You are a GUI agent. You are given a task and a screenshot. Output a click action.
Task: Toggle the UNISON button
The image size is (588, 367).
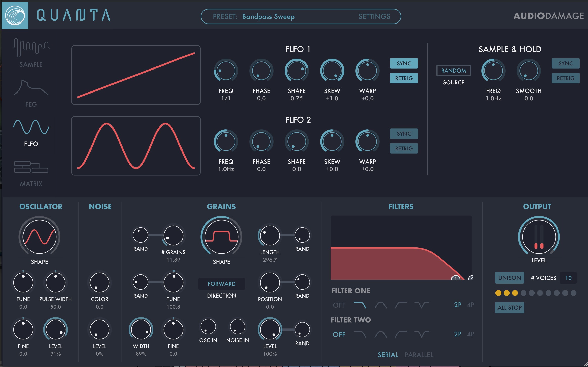pos(509,278)
